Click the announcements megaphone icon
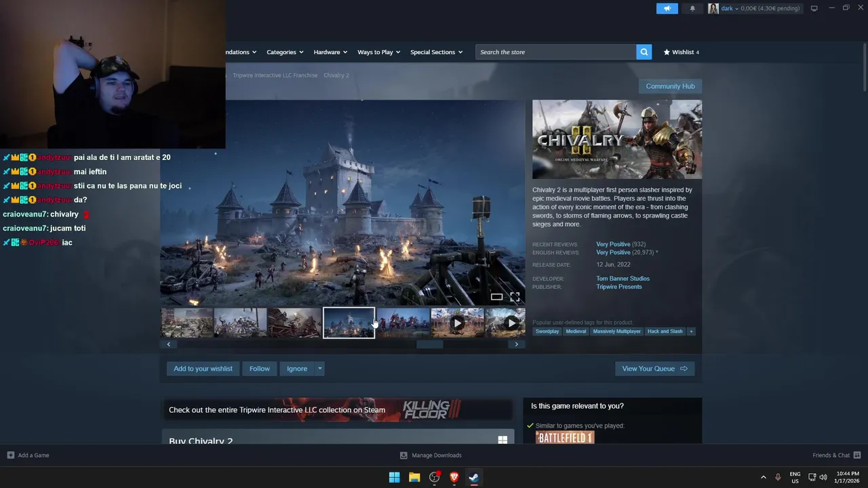 tap(667, 8)
